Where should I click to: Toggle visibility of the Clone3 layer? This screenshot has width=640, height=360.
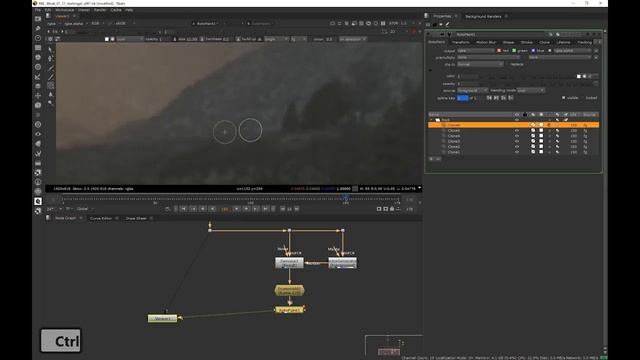517,141
